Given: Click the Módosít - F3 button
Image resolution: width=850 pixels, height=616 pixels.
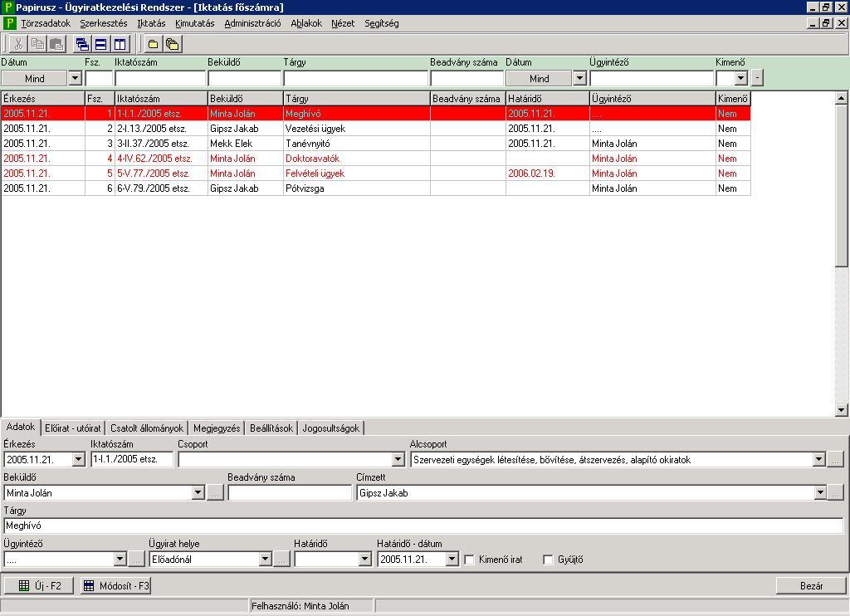Looking at the screenshot, I should click(116, 585).
